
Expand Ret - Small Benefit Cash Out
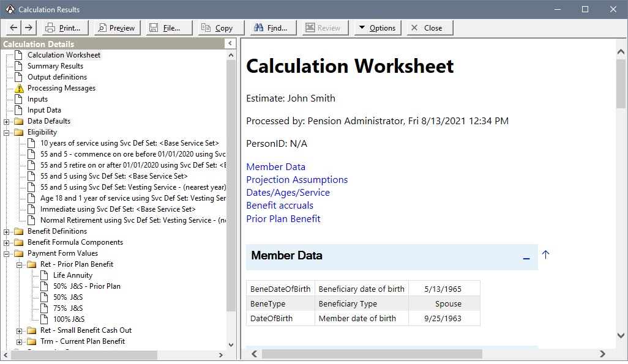[x=20, y=330]
